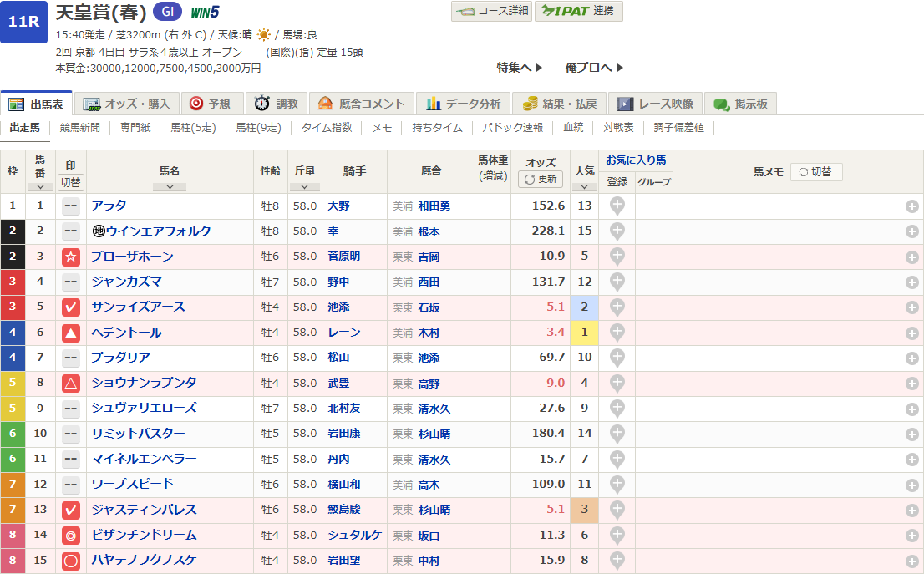Switch to the オッズ・購入 tab

[x=127, y=104]
